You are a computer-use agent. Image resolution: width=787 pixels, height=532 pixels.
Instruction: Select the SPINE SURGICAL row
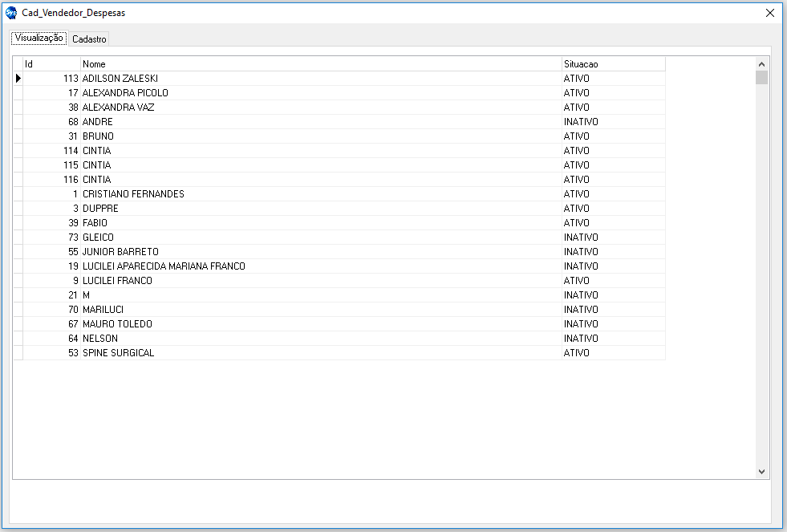pos(118,353)
